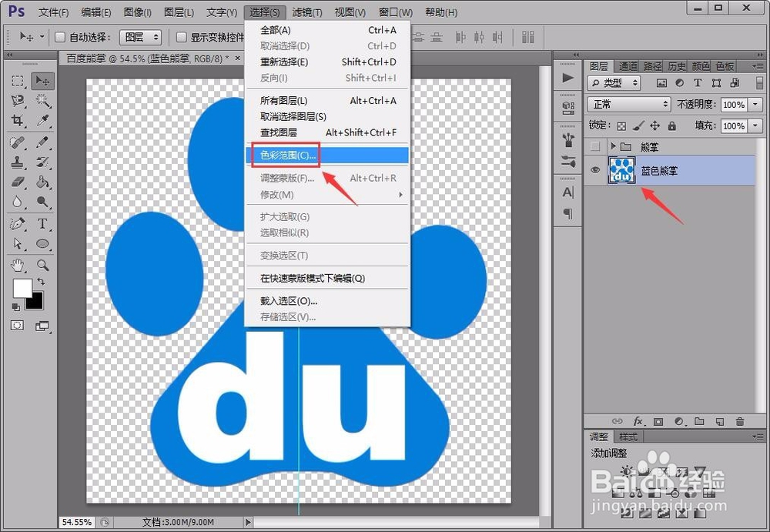Open the opacity (不透明度) slider arrow
This screenshot has height=532, width=770.
coord(755,104)
